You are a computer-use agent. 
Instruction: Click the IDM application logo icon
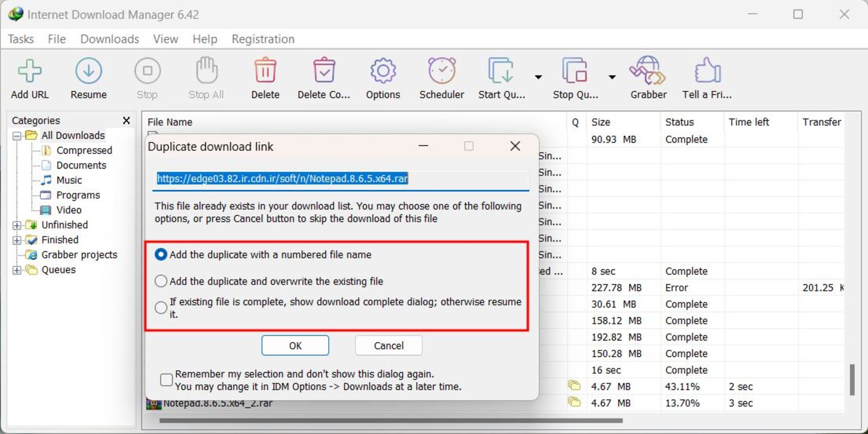pyautogui.click(x=15, y=14)
